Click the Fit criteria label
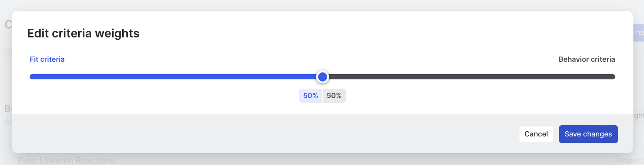Screen dimensions: 644x165 (x=47, y=59)
